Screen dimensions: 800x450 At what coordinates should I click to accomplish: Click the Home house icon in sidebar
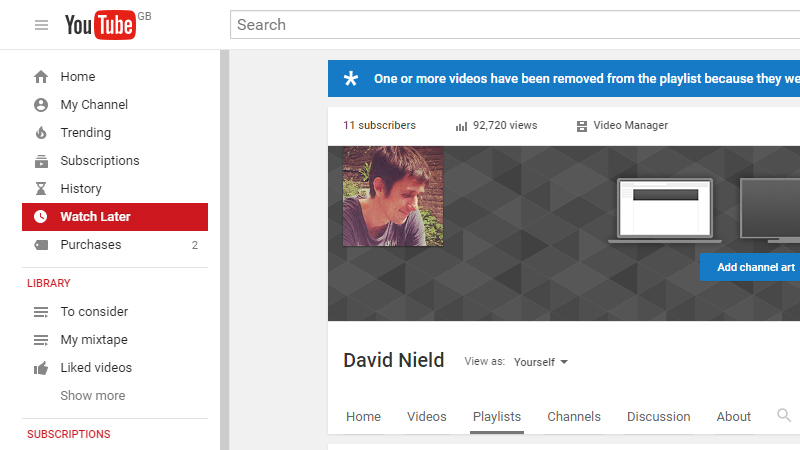(41, 77)
